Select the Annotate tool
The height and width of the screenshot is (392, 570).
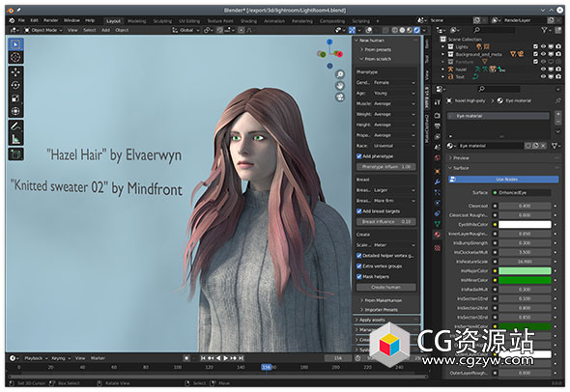(x=15, y=126)
